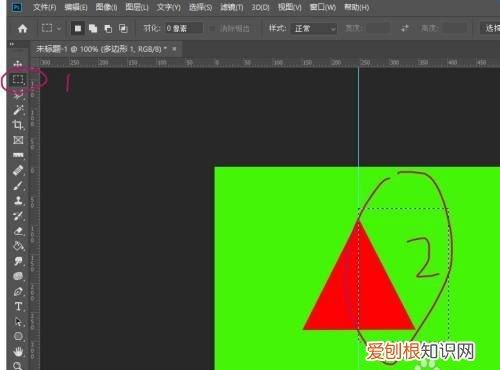Select the Lasso tool
This screenshot has width=500, height=370.
pos(18,95)
